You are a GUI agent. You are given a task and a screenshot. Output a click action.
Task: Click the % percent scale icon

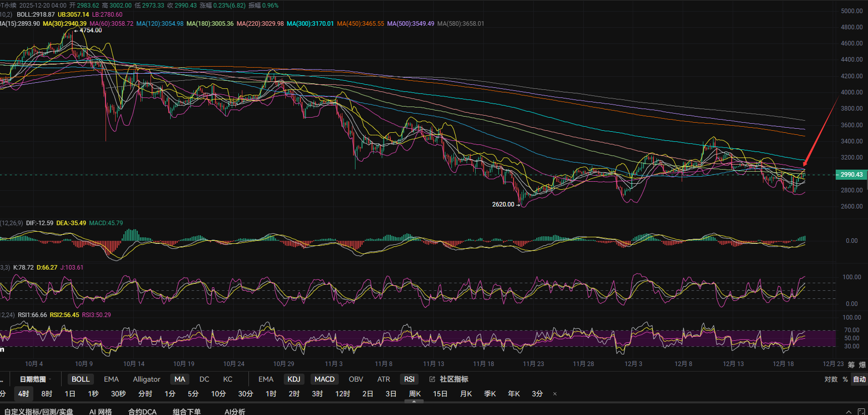click(845, 379)
